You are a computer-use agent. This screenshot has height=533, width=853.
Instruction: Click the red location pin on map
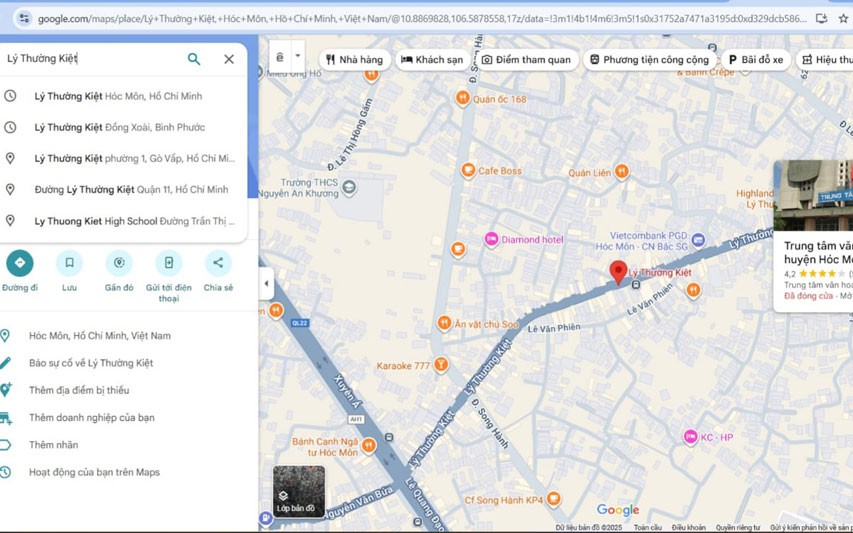pos(618,272)
